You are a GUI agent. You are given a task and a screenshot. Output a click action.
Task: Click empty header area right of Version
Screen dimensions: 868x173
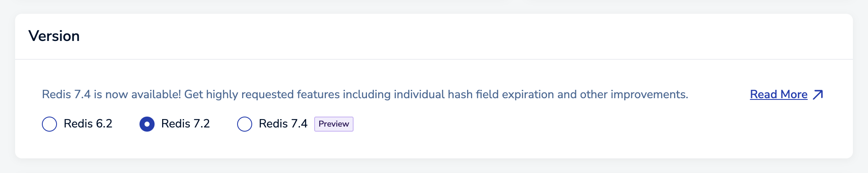point(461,36)
